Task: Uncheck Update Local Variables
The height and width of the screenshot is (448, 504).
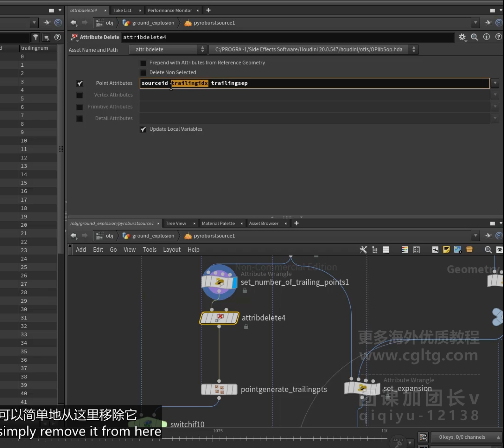Action: point(143,129)
